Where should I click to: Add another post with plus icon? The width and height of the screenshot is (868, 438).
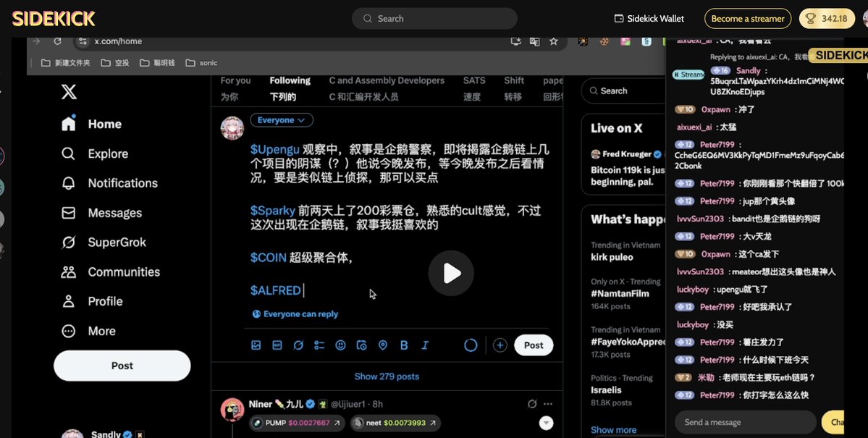tap(500, 345)
